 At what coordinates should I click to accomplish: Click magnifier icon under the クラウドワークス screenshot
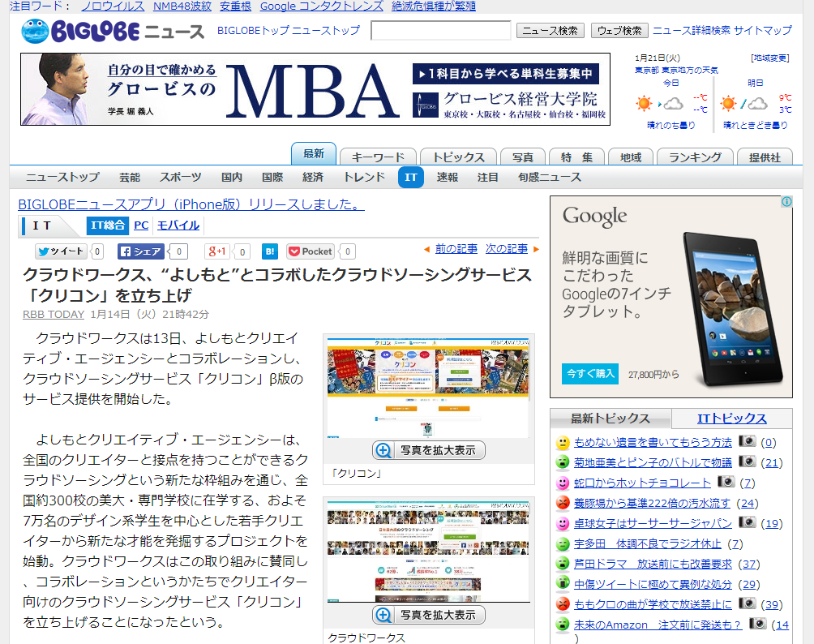[x=383, y=615]
